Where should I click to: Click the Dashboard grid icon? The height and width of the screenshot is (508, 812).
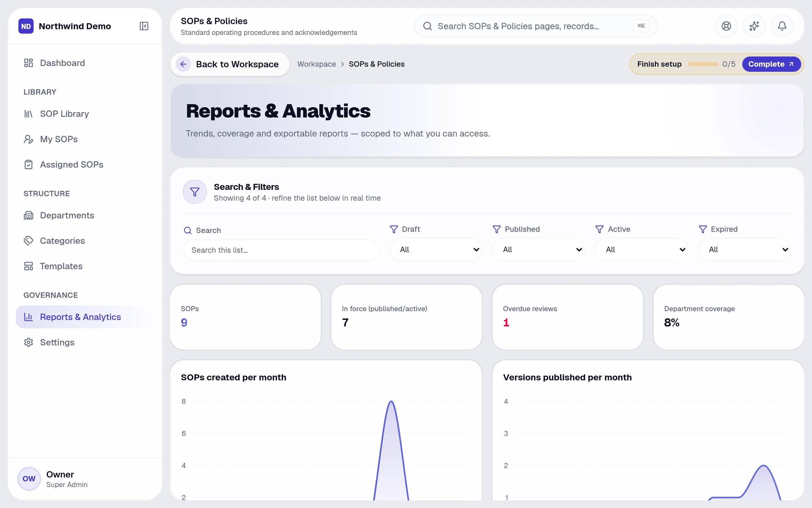[x=29, y=63]
